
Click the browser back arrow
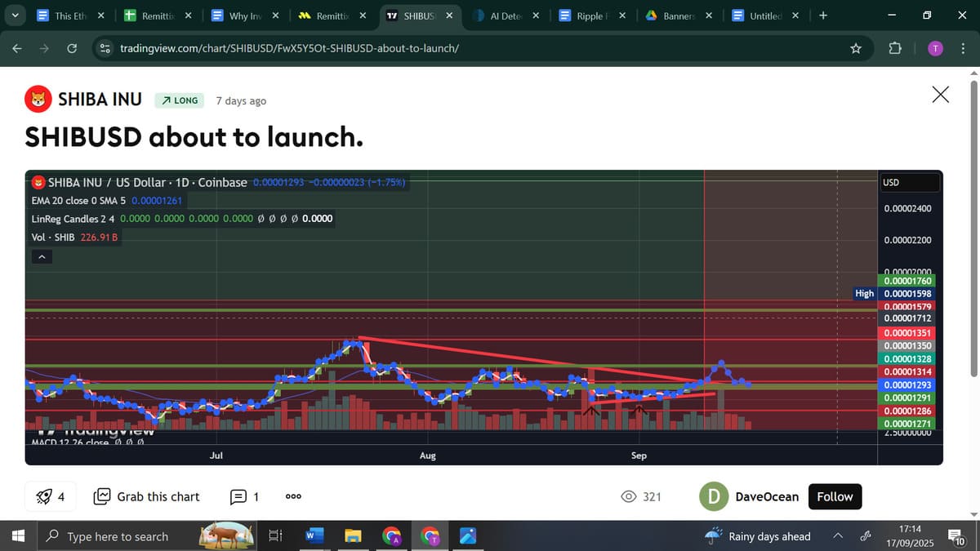tap(17, 48)
